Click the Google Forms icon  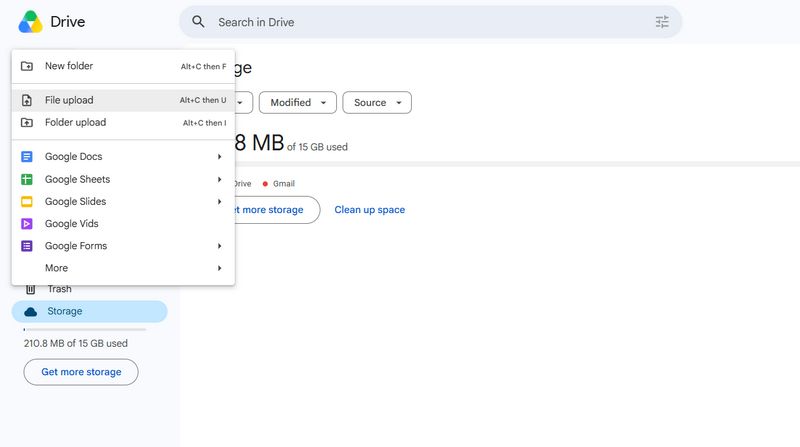[x=27, y=246]
